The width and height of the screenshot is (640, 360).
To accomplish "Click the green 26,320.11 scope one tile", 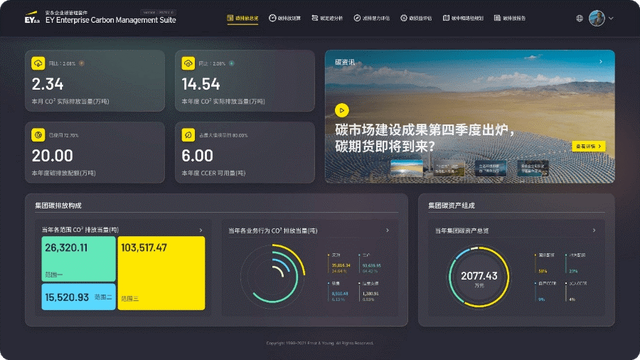I will [78, 259].
